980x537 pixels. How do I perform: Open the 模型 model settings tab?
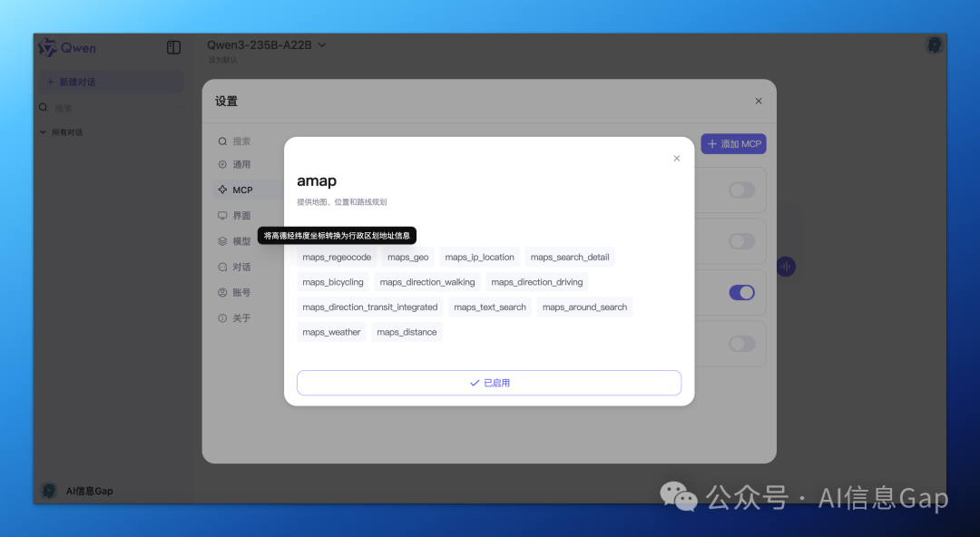coord(234,241)
